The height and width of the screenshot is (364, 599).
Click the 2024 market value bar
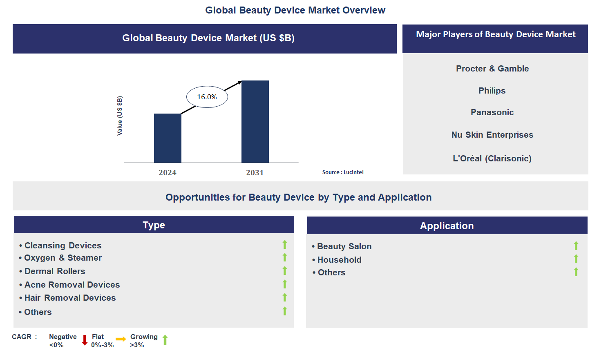168,138
